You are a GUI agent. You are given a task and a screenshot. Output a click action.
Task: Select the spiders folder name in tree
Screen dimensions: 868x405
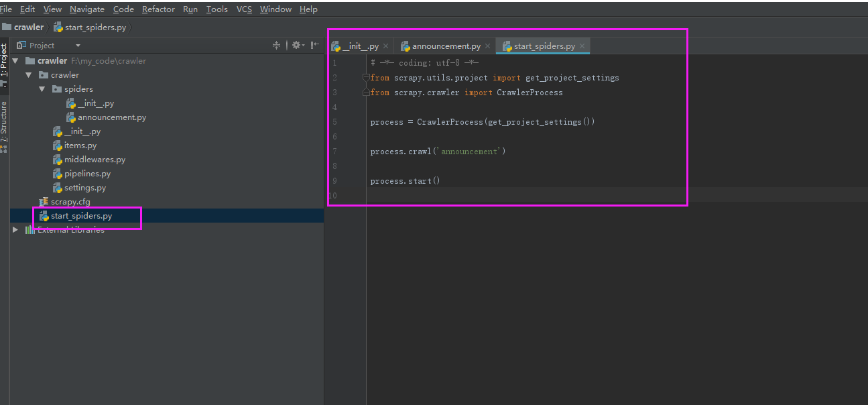(x=78, y=89)
